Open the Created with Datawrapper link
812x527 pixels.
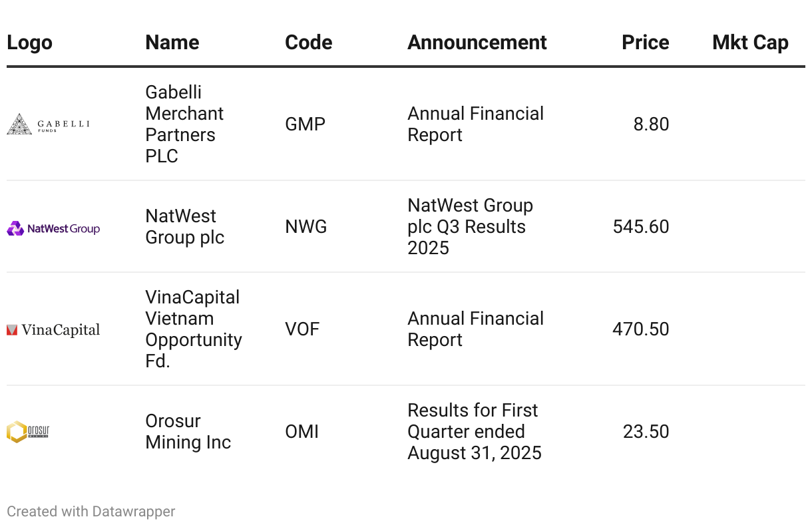point(91,511)
